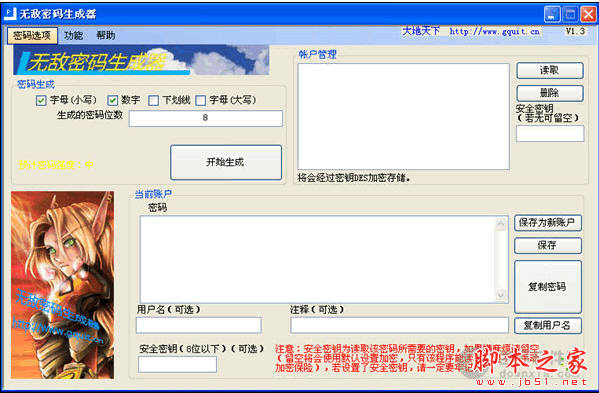This screenshot has width=599, height=393.
Task: Minimize the window
Action: [x=552, y=15]
